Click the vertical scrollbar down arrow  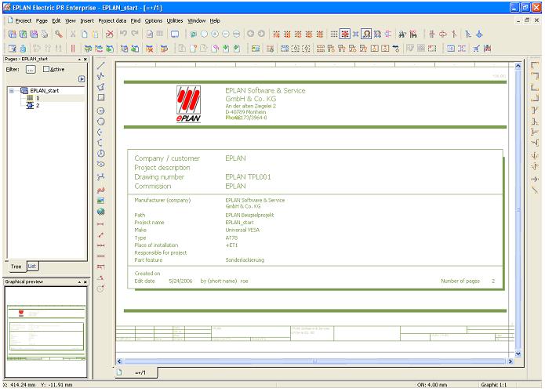[x=518, y=354]
